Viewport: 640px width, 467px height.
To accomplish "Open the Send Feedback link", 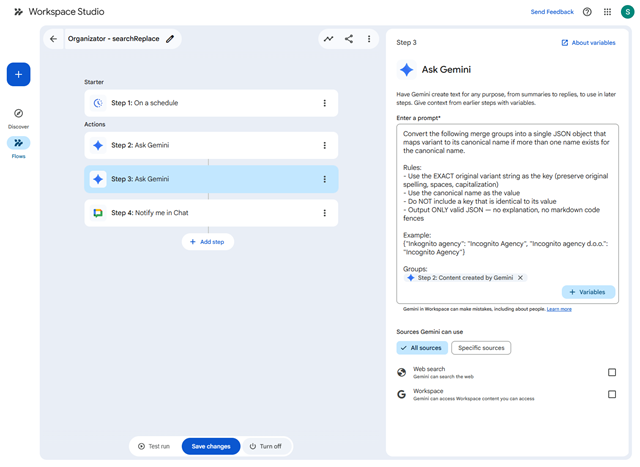I will (x=552, y=12).
